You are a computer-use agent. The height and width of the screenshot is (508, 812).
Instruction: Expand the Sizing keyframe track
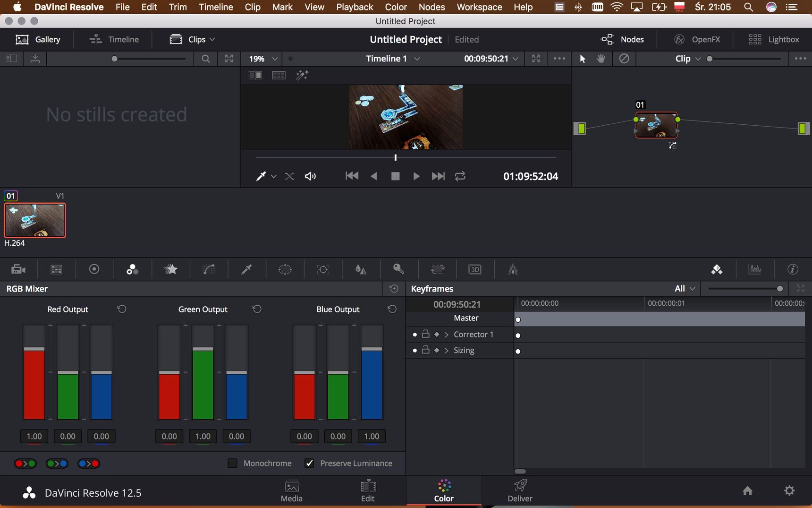click(447, 351)
